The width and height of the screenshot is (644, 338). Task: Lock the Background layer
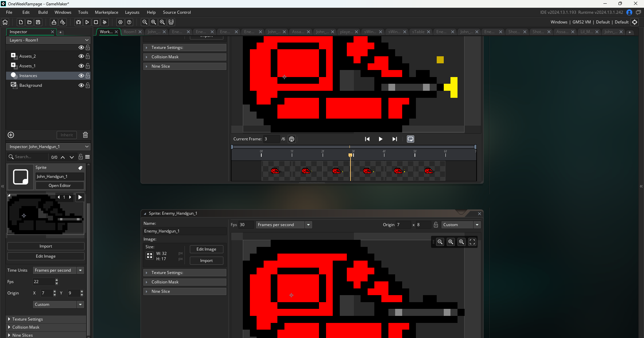[88, 85]
